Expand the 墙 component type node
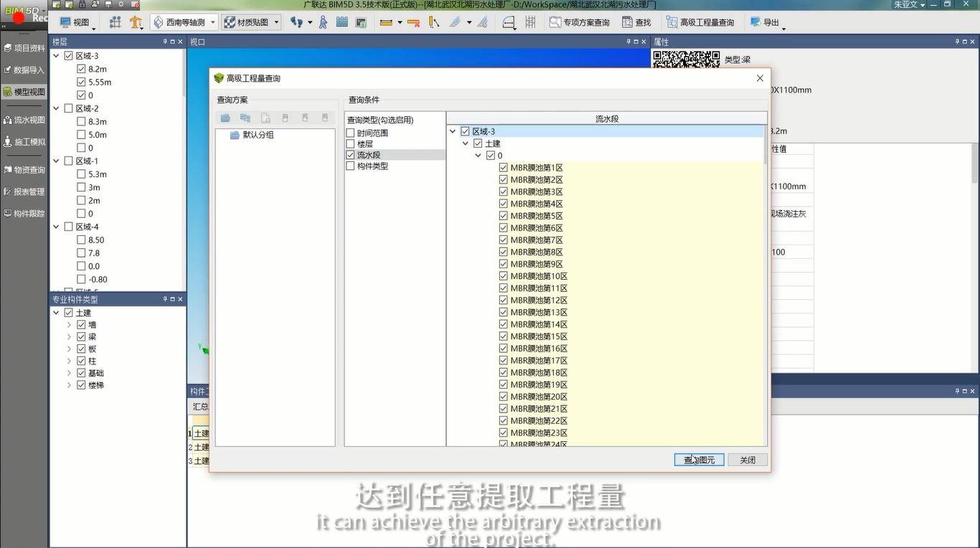The width and height of the screenshot is (980, 548). [x=69, y=324]
